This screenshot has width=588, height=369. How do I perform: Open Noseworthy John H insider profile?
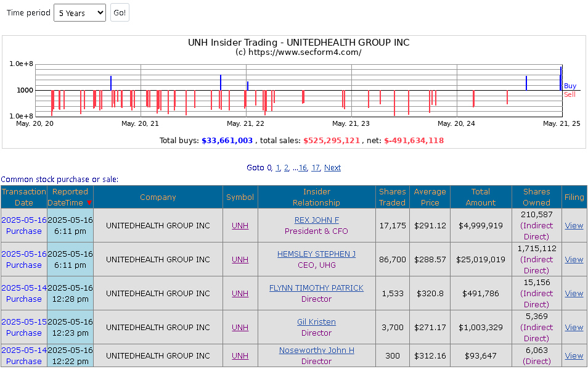tap(317, 350)
